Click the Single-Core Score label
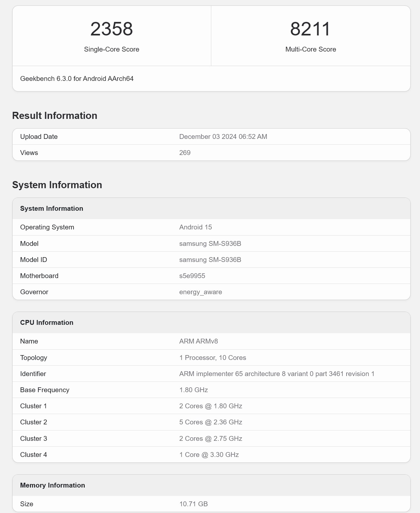The image size is (420, 513). 111,49
